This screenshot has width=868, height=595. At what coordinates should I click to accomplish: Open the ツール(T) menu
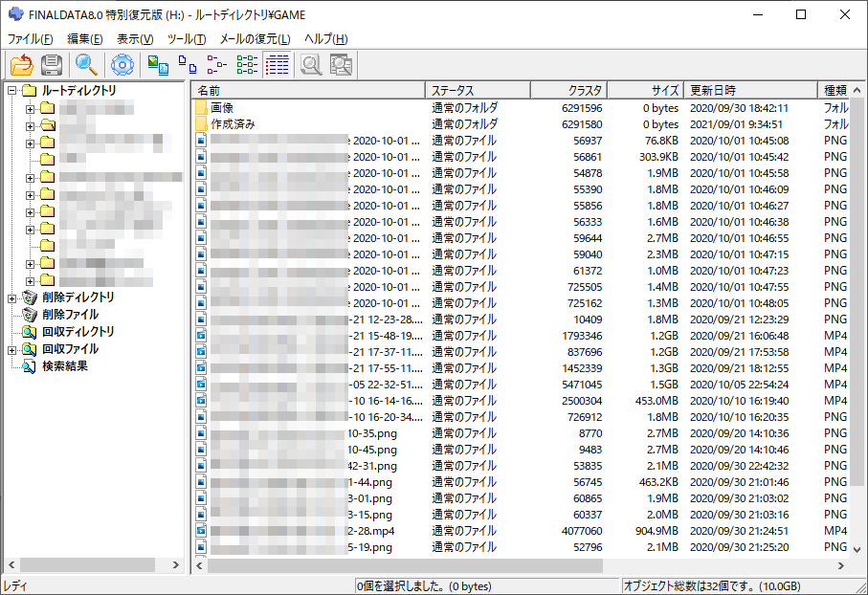187,39
